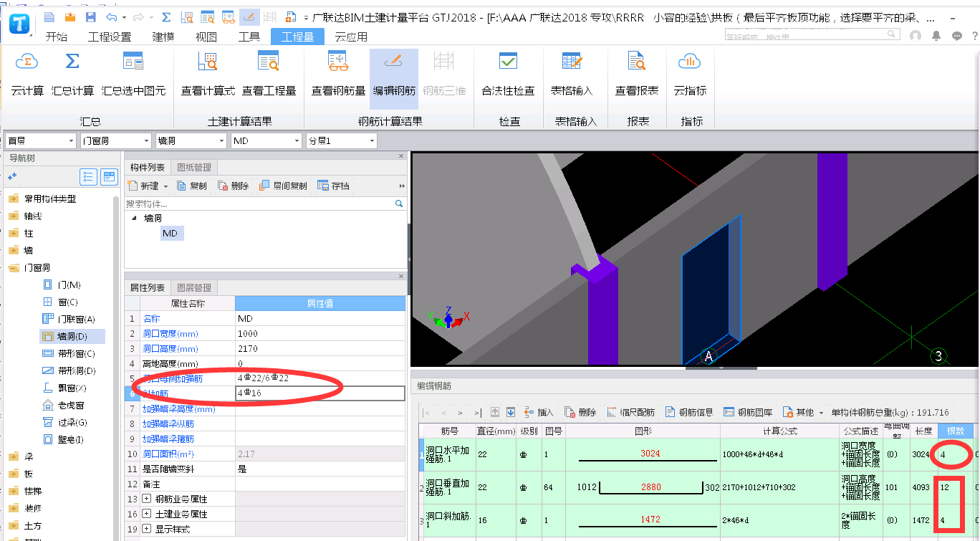Click the 斜加筋 value field 4⌀16
This screenshot has width=980, height=541.
tap(320, 393)
